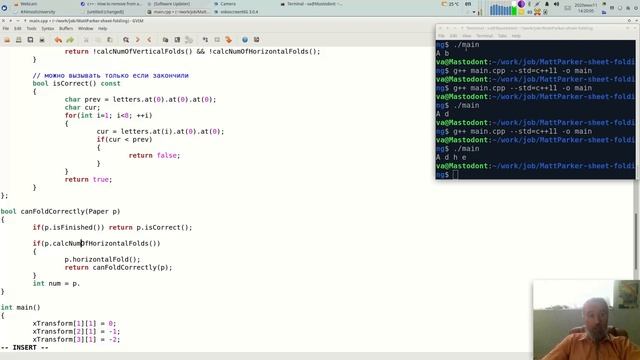Click the notification bell tray icon
The width and height of the screenshot is (640, 360).
click(x=547, y=4)
